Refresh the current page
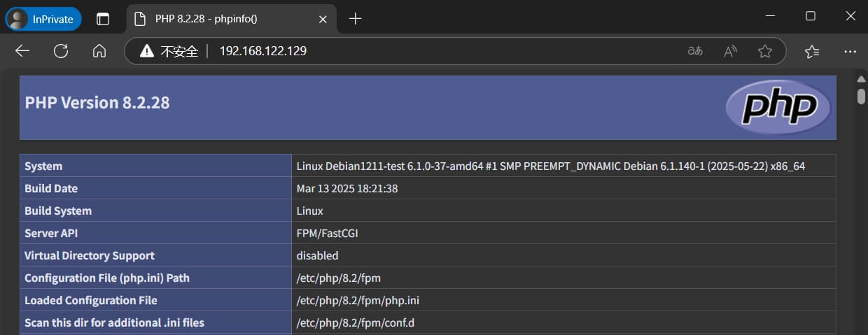The height and width of the screenshot is (335, 868). [61, 51]
